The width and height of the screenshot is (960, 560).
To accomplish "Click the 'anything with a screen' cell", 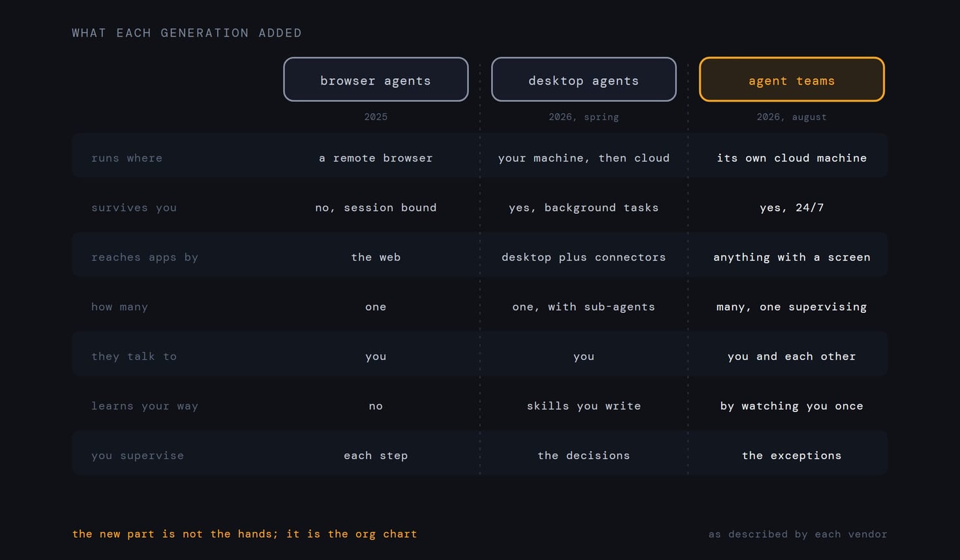I will tap(792, 257).
